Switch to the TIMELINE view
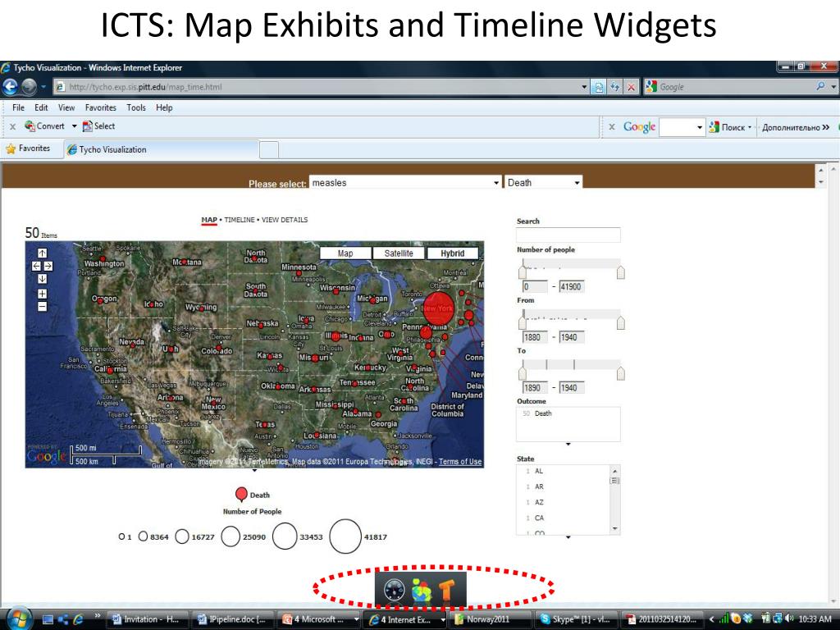This screenshot has height=630, width=840. point(240,220)
